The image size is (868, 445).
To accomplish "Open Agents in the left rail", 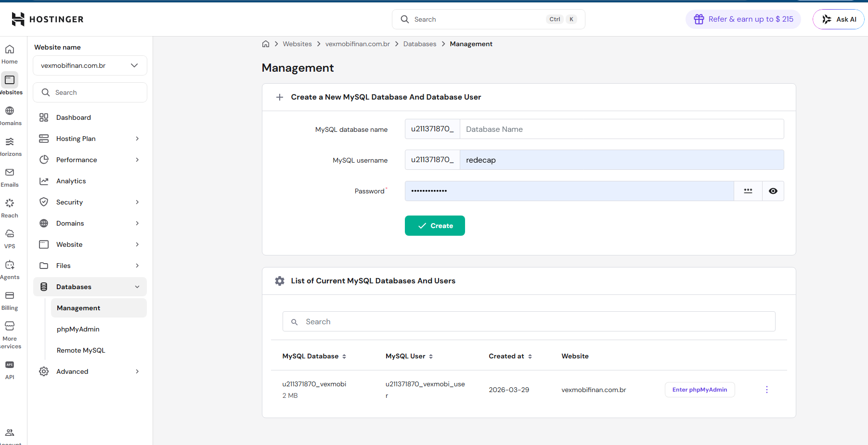I will 10,270.
